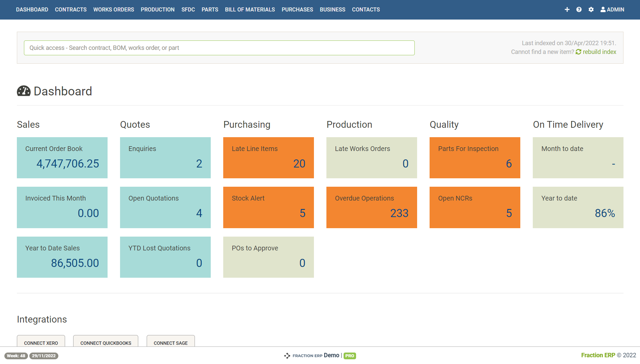
Task: Click the dashboard gauge icon
Action: coord(24,91)
